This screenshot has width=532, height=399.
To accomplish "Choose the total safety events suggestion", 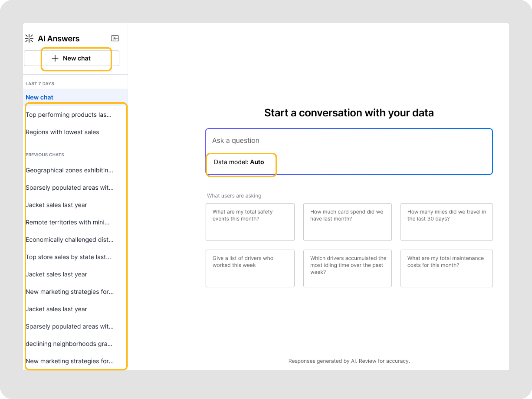I will coord(250,222).
